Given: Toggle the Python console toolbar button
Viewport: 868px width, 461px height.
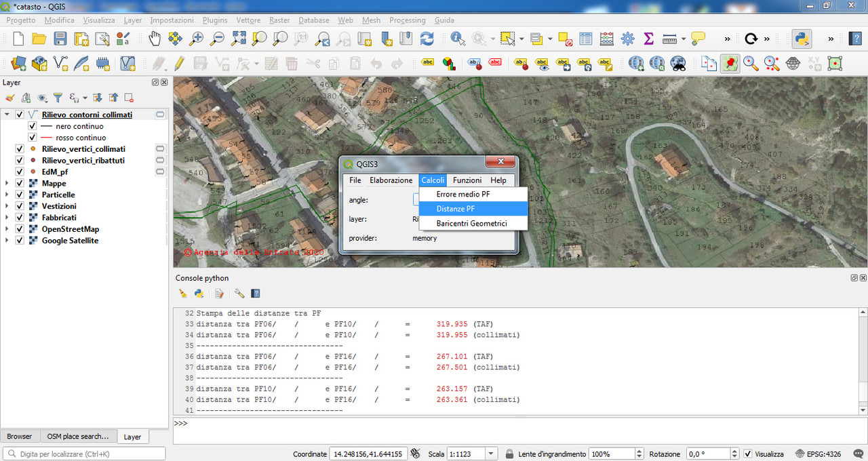Looking at the screenshot, I should pos(803,39).
